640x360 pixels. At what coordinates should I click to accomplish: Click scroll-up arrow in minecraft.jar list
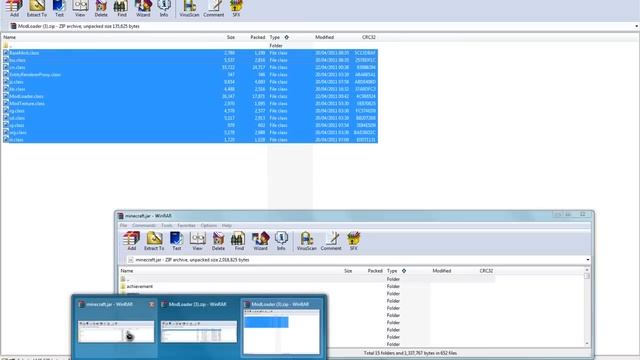coord(587,270)
